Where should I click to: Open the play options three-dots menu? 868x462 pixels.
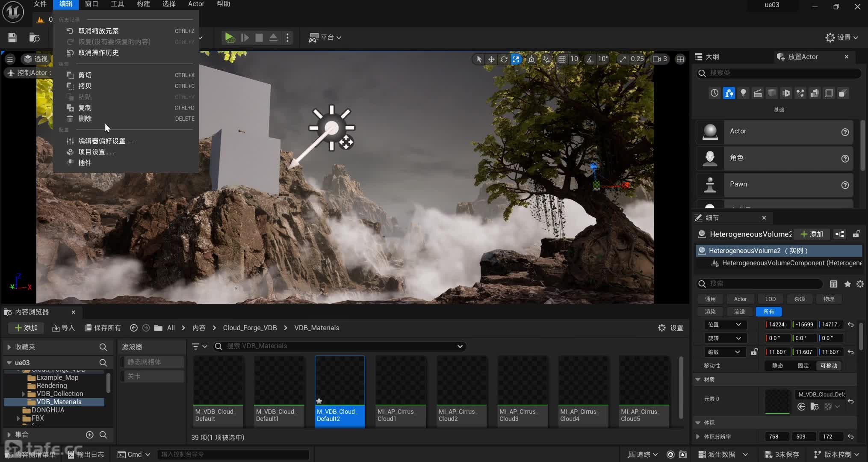(287, 38)
